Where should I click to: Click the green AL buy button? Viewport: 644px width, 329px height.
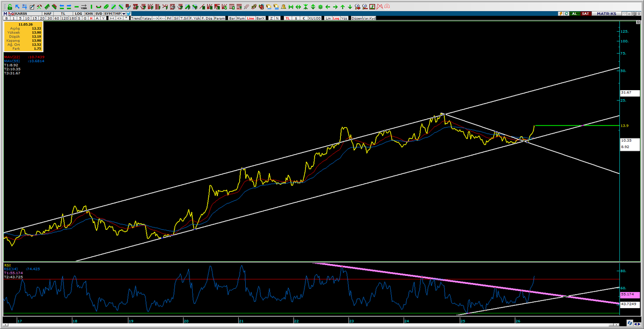pyautogui.click(x=575, y=13)
